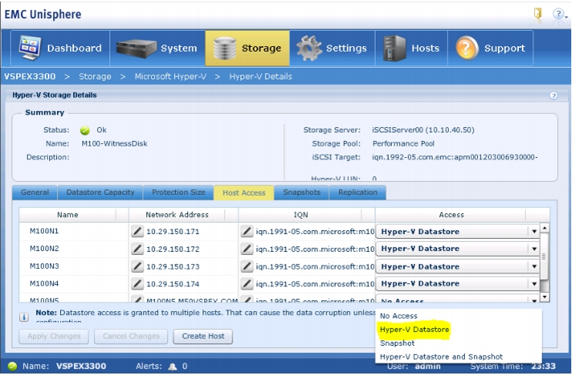Click the logout door icon at top right

click(x=537, y=14)
